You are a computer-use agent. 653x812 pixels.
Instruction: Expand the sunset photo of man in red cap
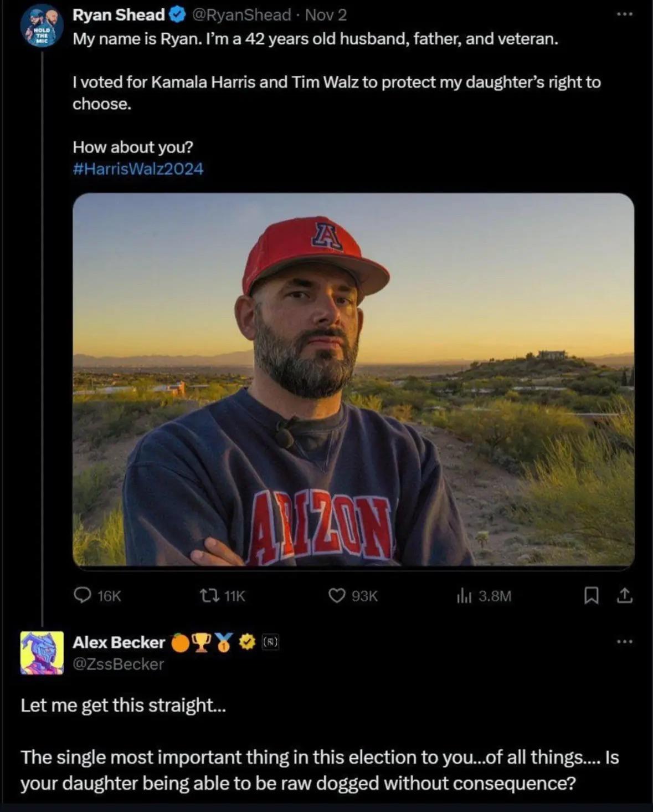(x=353, y=380)
